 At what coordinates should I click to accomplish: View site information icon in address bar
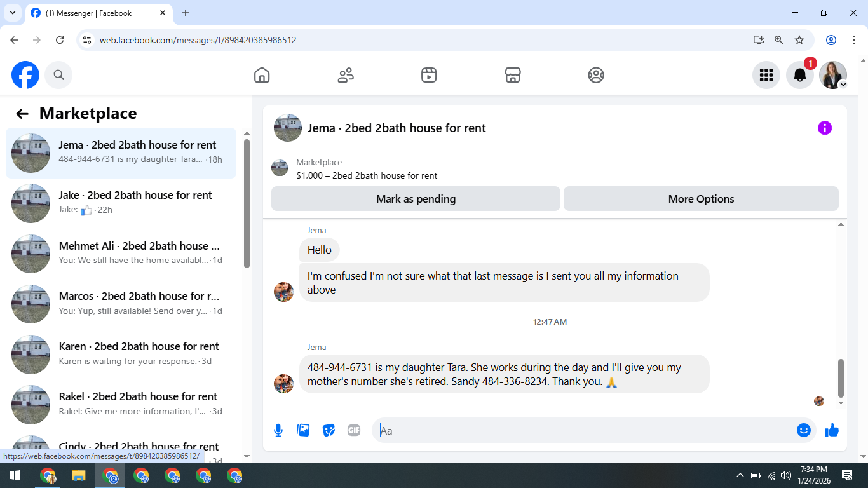click(x=88, y=40)
